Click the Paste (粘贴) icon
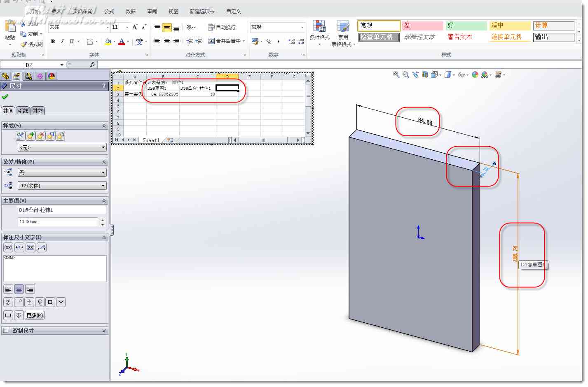 [x=10, y=27]
